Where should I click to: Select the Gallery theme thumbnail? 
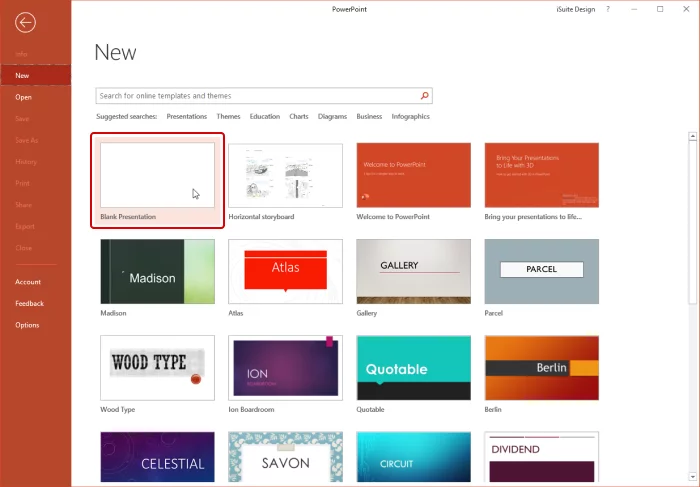pyautogui.click(x=413, y=271)
